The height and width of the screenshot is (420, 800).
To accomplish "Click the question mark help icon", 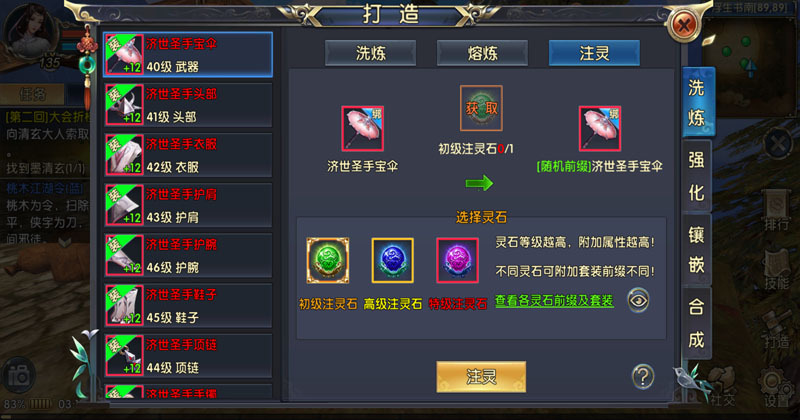I will click(643, 377).
